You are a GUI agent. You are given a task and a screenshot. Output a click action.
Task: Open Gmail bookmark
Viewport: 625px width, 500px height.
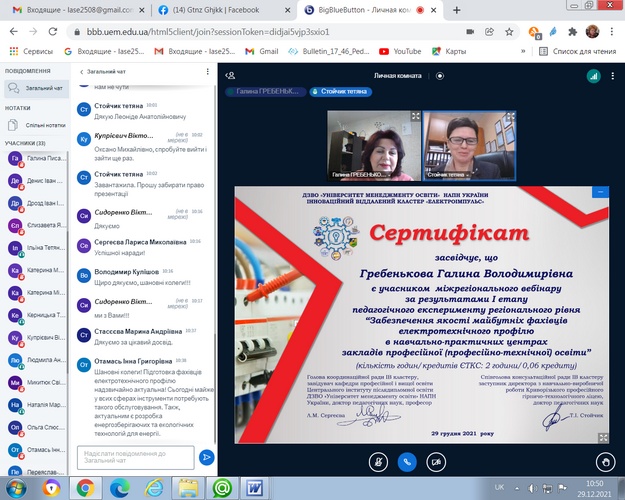pyautogui.click(x=261, y=51)
